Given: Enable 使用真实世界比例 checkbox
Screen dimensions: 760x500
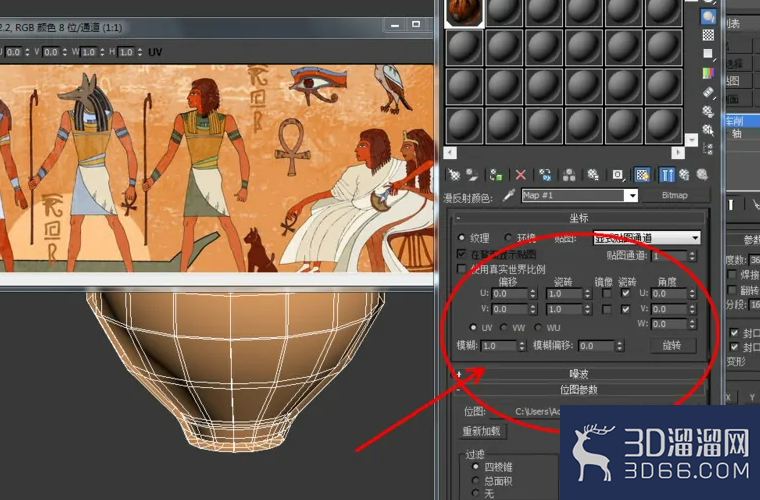Looking at the screenshot, I should click(x=461, y=269).
